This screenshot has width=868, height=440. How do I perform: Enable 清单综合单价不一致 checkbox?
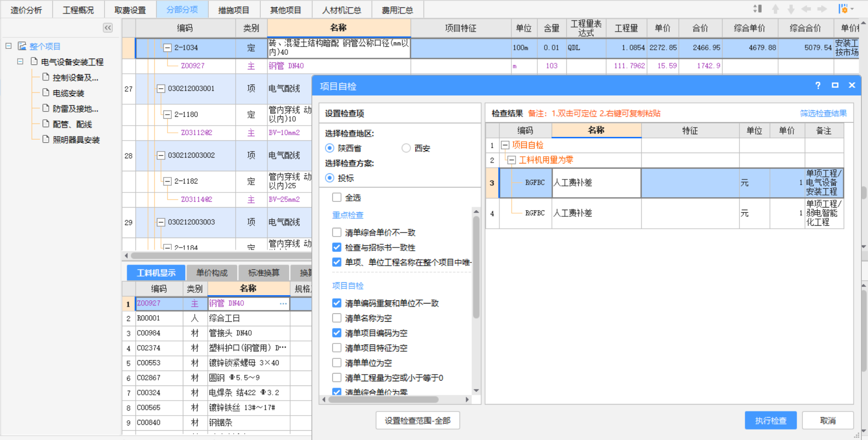pyautogui.click(x=337, y=232)
